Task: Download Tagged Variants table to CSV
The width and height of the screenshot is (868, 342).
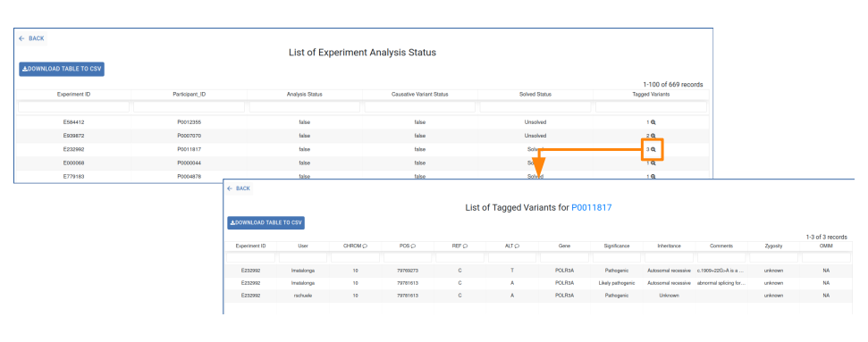Action: click(266, 222)
